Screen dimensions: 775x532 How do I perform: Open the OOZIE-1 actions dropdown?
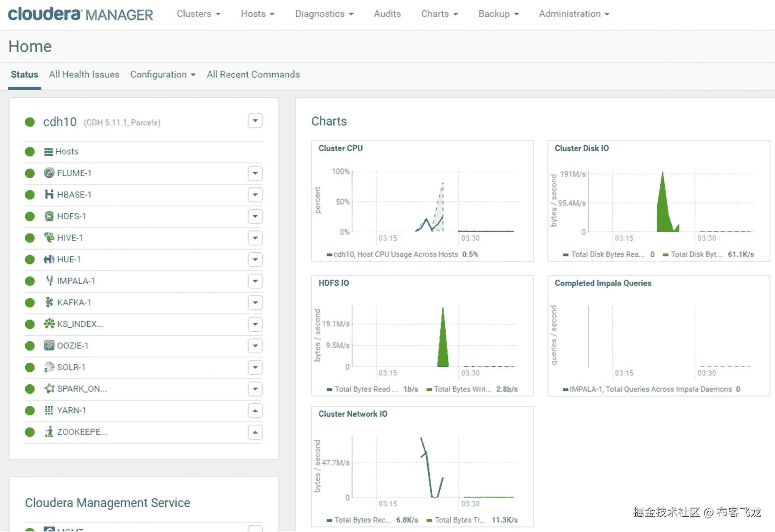point(255,346)
